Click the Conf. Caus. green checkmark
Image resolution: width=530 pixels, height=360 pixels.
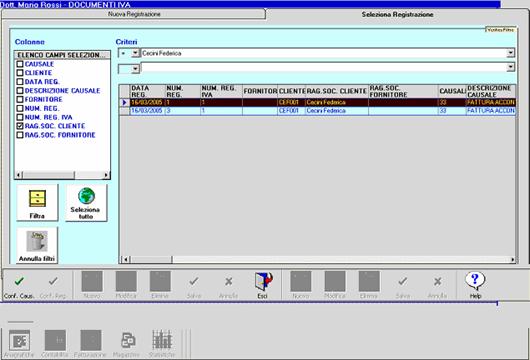click(x=19, y=281)
